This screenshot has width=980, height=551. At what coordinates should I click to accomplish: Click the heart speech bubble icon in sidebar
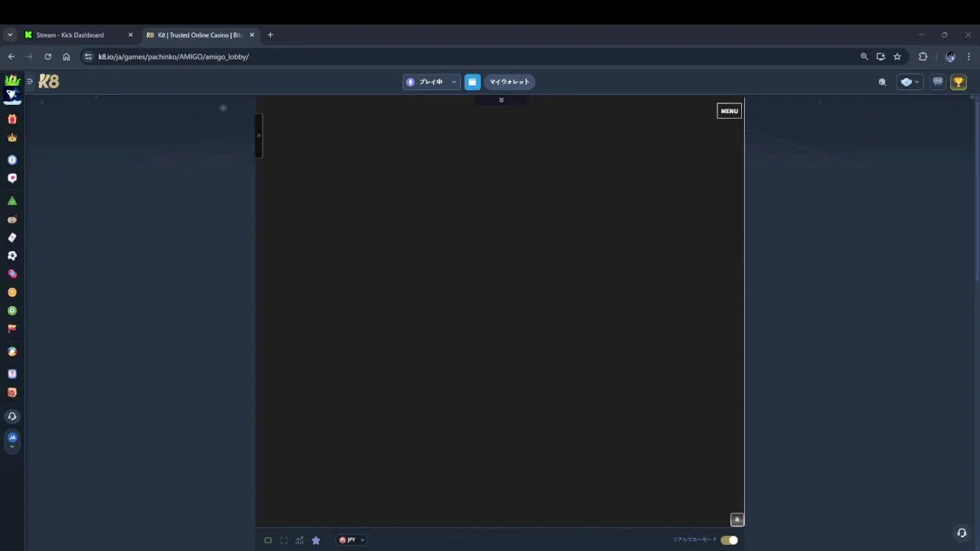click(x=11, y=178)
